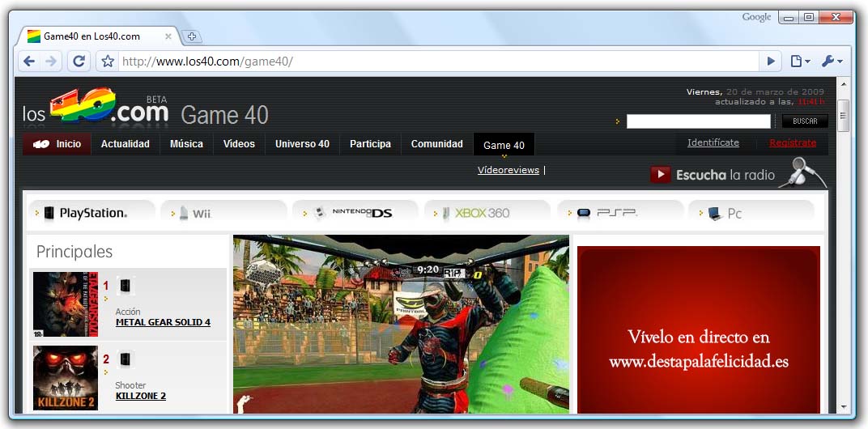Click the Regístrate sign-up link
868x429 pixels.
pyautogui.click(x=793, y=142)
